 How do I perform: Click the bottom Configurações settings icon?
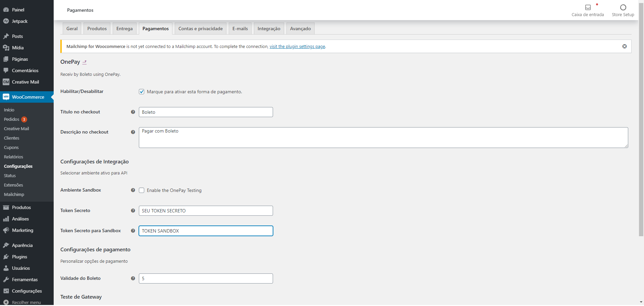pos(6,291)
